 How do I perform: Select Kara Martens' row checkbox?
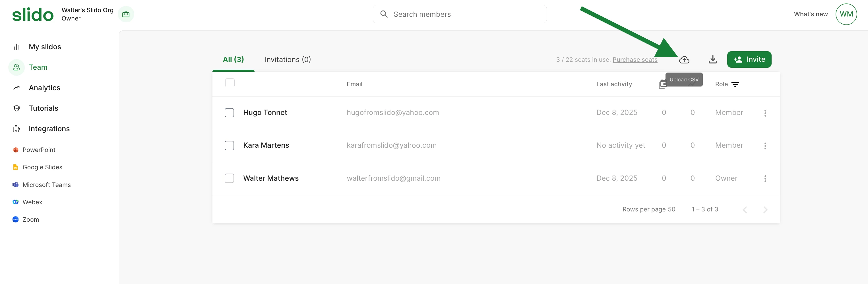230,145
